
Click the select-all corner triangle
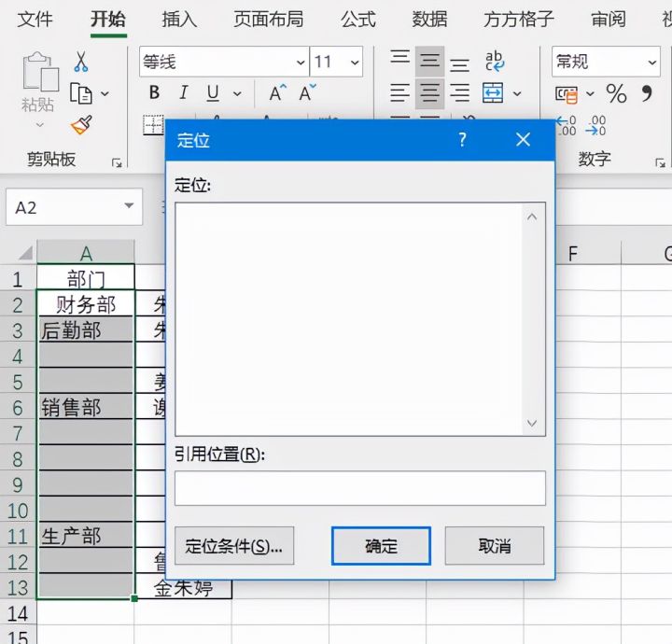26,253
